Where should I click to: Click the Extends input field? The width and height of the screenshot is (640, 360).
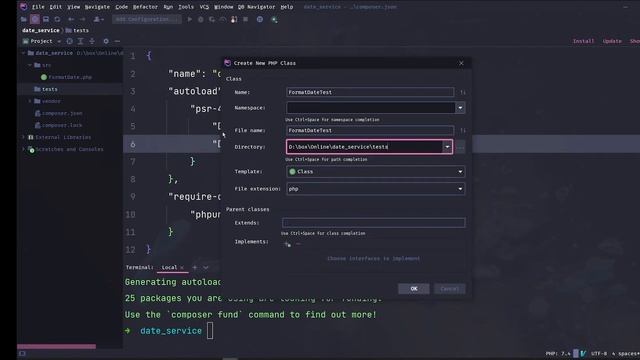373,223
